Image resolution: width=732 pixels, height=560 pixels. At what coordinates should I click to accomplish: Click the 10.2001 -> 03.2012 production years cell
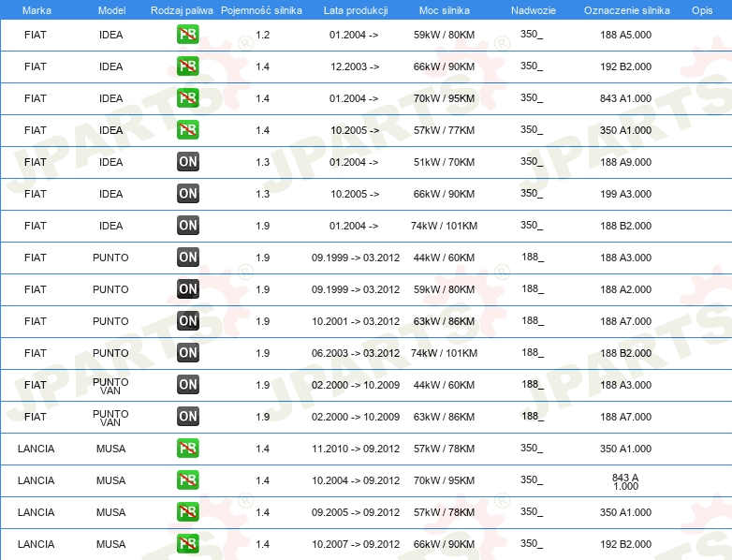[x=356, y=321]
